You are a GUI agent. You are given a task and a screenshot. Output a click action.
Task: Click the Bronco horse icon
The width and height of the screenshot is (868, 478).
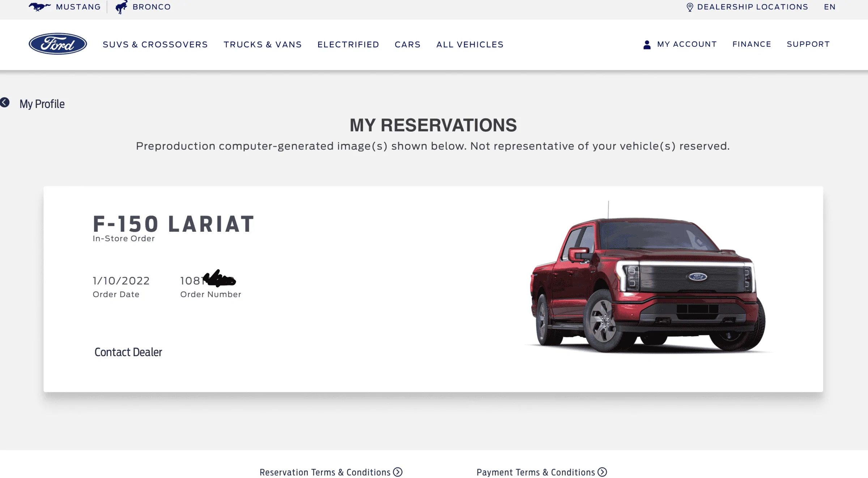tap(122, 7)
